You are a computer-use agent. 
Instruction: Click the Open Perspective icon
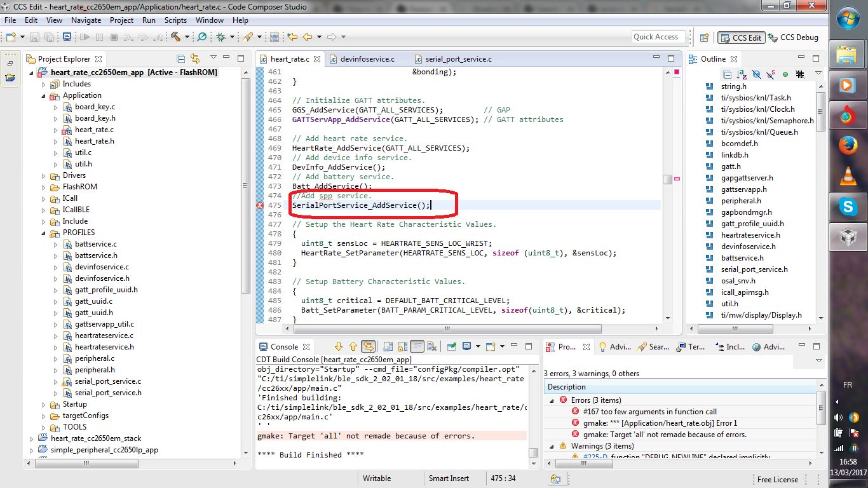(x=704, y=37)
